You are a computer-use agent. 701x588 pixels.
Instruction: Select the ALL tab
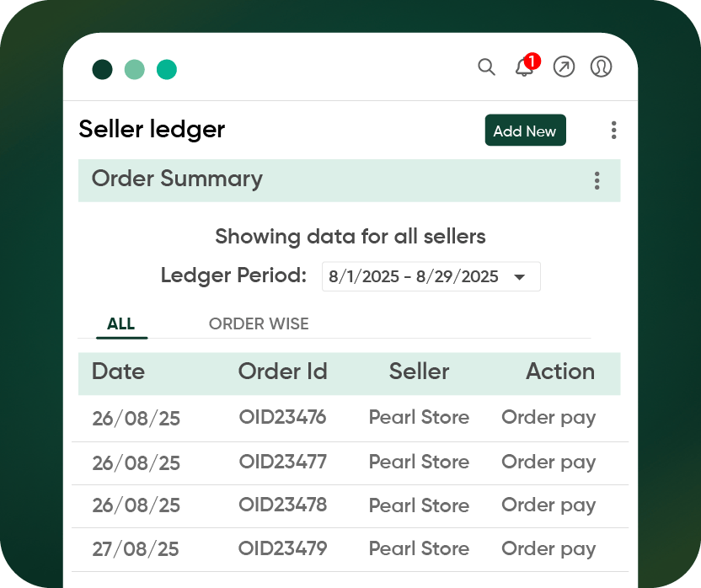click(x=121, y=323)
